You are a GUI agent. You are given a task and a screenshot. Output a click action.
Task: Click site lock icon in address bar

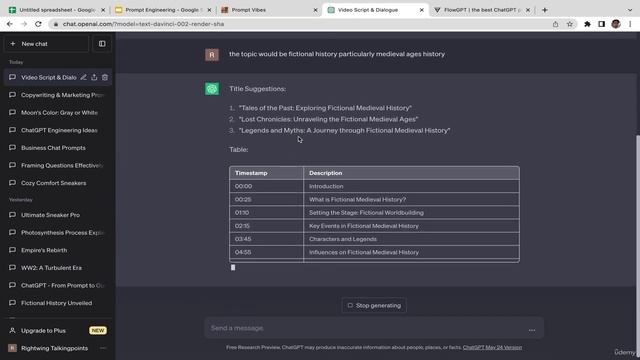tap(56, 24)
